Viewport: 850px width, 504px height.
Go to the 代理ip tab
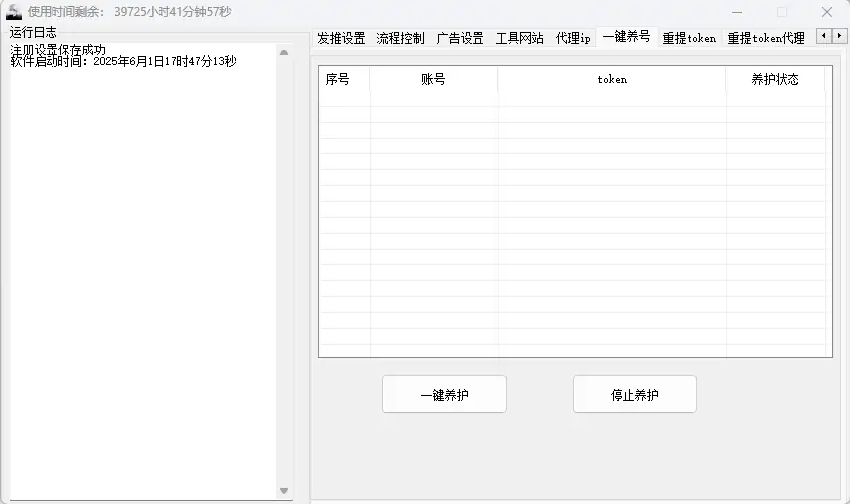(573, 38)
